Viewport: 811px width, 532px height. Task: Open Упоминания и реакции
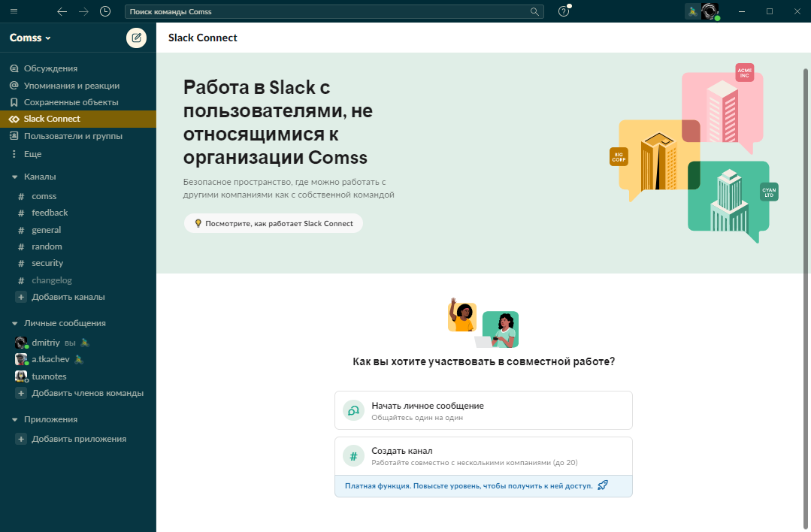71,86
